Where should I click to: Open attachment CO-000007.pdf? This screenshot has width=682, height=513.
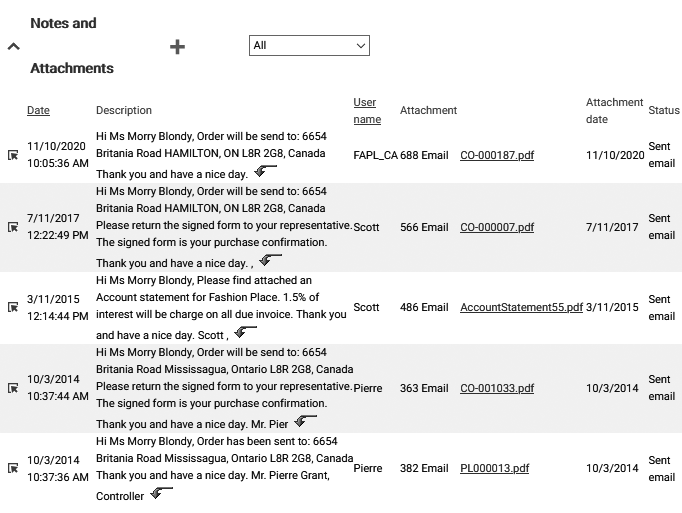click(x=496, y=227)
